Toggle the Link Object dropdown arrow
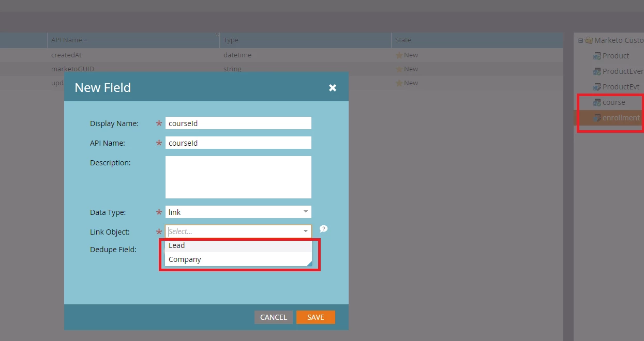The width and height of the screenshot is (644, 341). point(306,231)
